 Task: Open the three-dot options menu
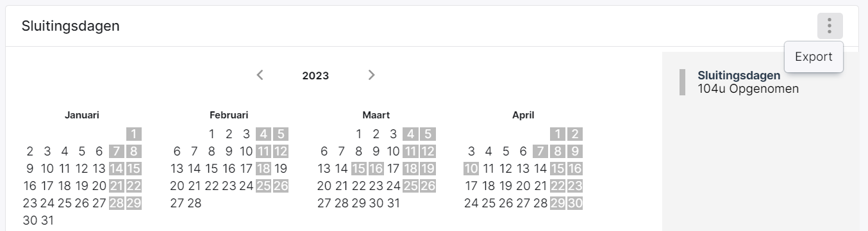point(830,26)
